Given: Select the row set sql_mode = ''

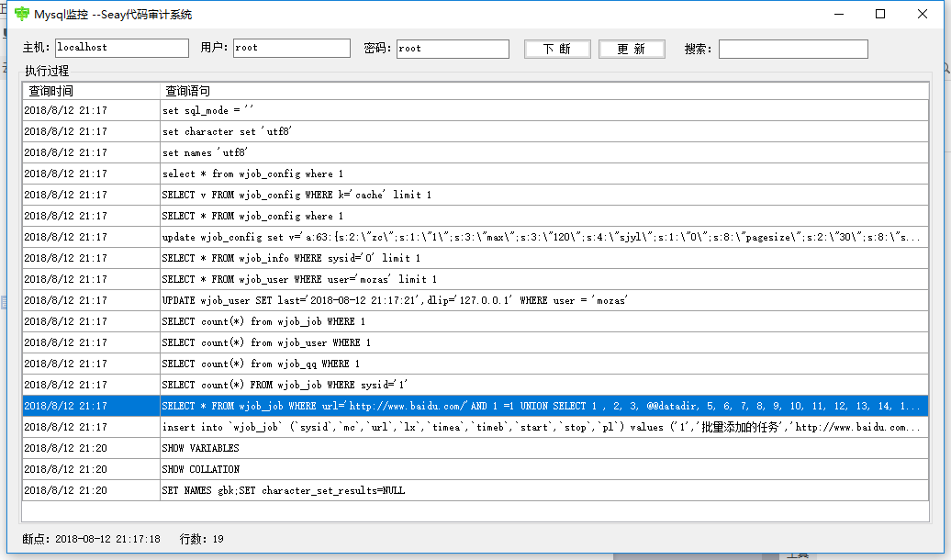Looking at the screenshot, I should pyautogui.click(x=475, y=110).
